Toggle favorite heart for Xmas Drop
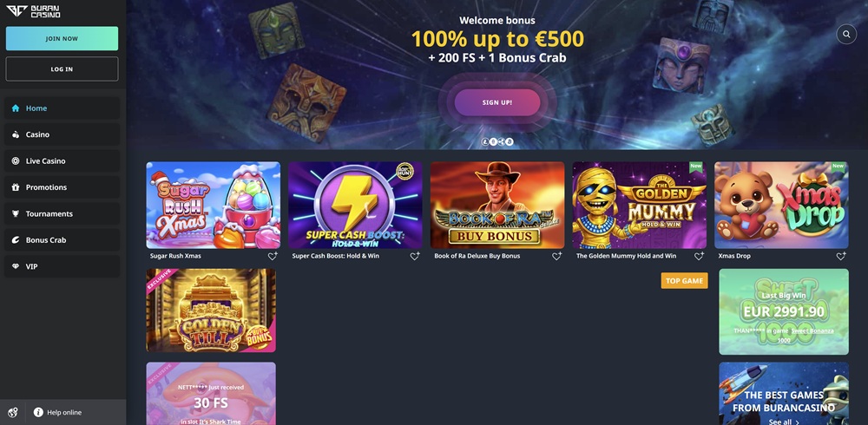Image resolution: width=868 pixels, height=425 pixels. coord(841,256)
